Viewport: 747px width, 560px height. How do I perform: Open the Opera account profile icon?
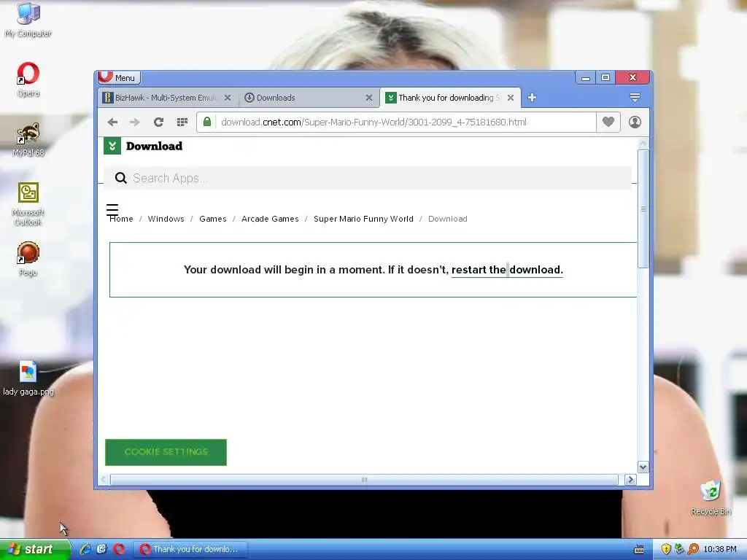(x=635, y=122)
